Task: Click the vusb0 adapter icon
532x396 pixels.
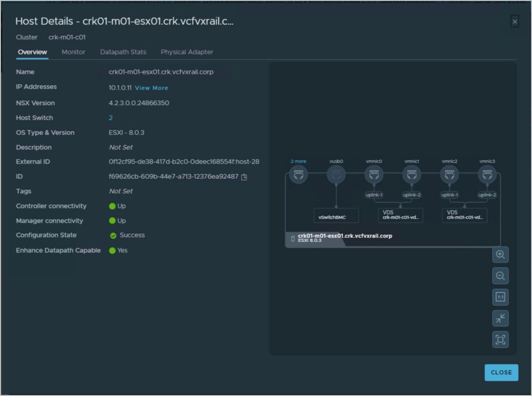Action: (x=336, y=175)
